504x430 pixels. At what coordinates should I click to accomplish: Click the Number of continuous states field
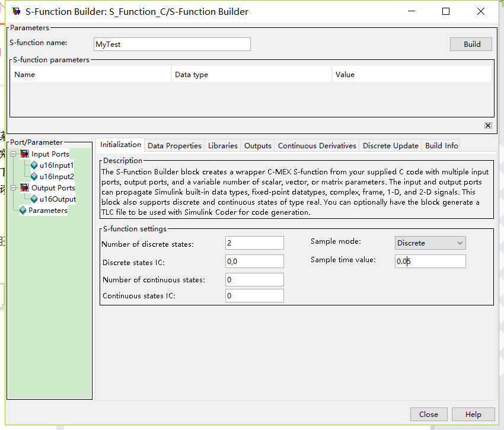pos(254,279)
